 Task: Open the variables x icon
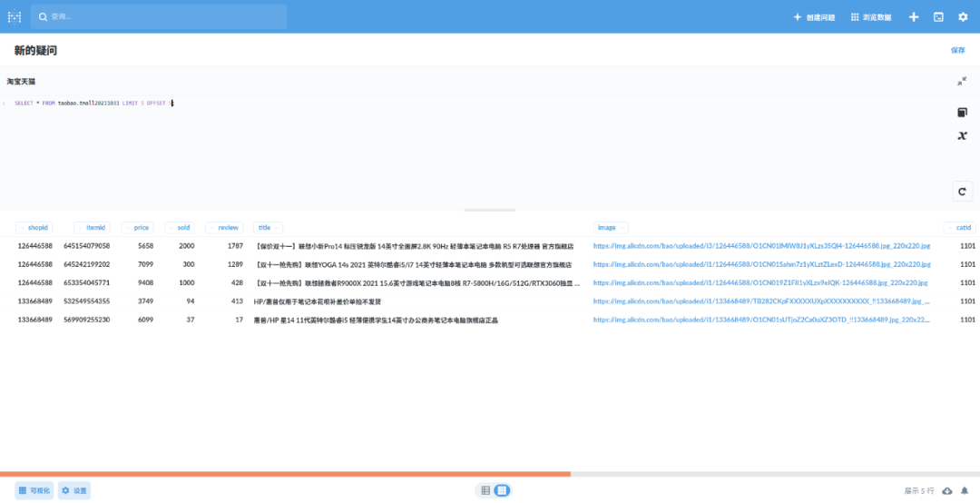pos(963,135)
